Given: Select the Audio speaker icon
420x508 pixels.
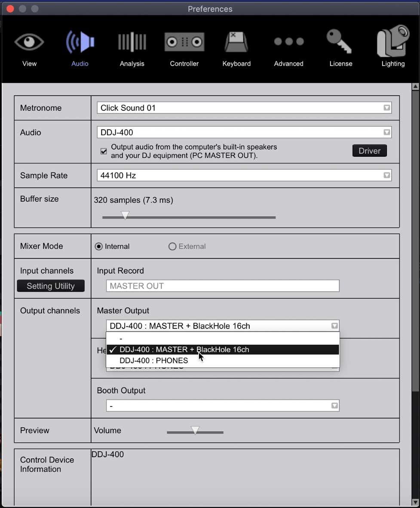Looking at the screenshot, I should click(x=80, y=43).
